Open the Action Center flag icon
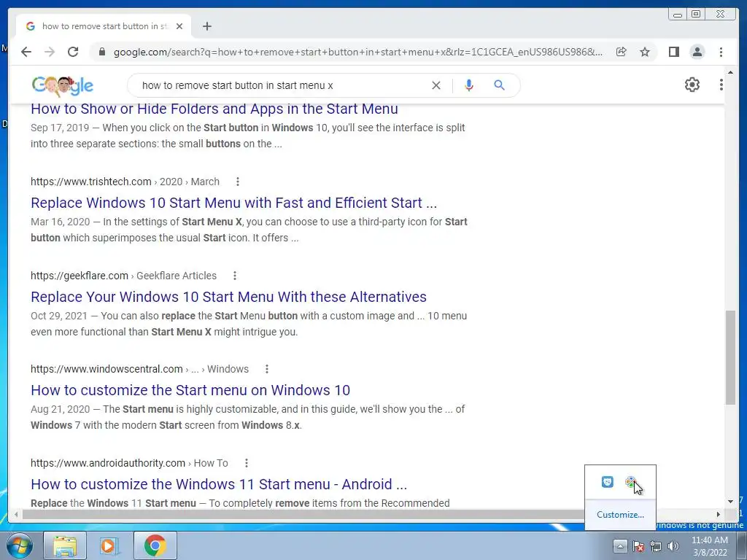The image size is (747, 560). click(638, 546)
